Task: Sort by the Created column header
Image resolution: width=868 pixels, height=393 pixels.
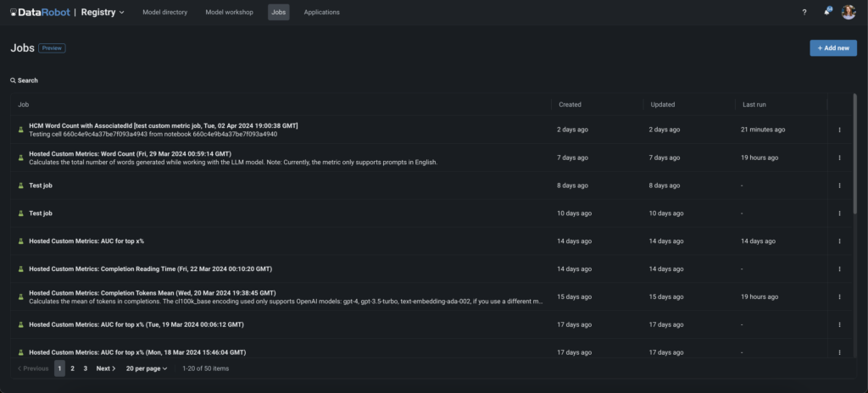Action: [570, 105]
